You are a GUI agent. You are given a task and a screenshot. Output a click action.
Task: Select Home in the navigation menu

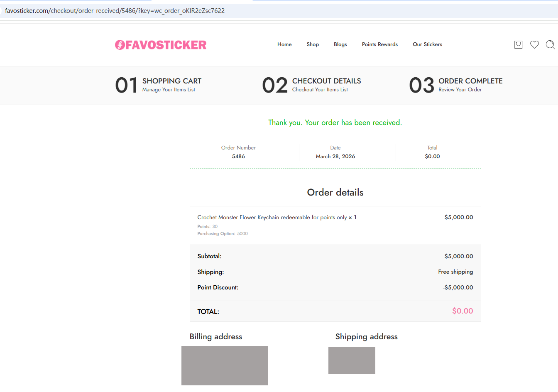[x=284, y=44]
